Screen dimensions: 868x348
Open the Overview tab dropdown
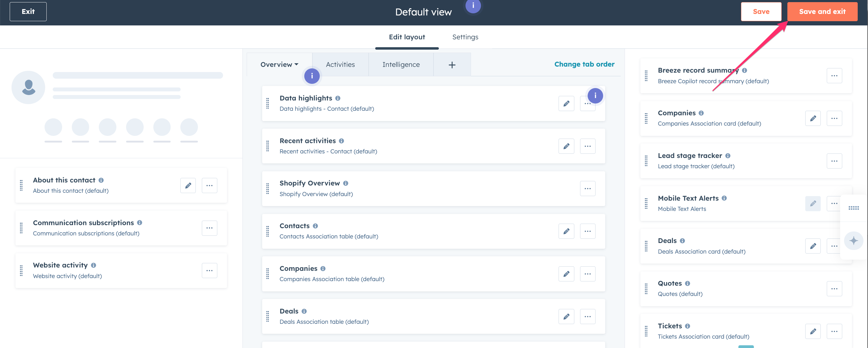click(279, 64)
